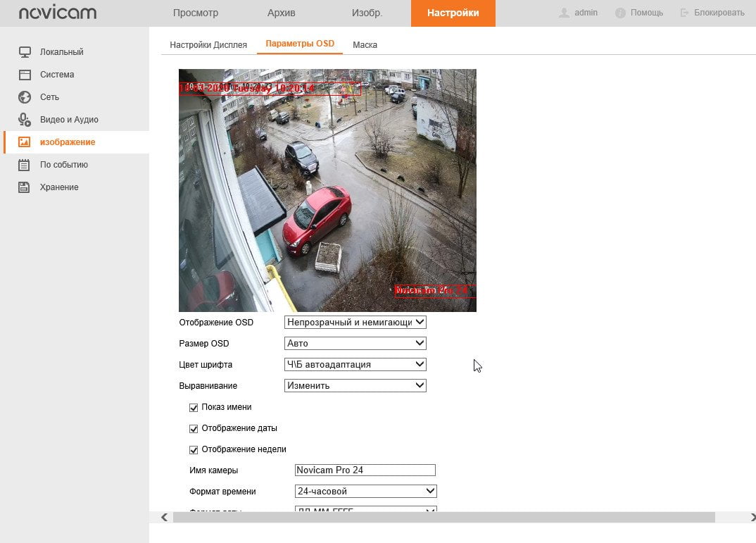
Task: Open the Параметры OSD subtab
Action: coord(300,44)
